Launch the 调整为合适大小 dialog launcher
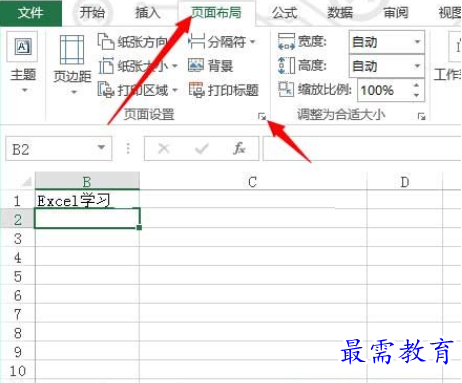 [422, 116]
